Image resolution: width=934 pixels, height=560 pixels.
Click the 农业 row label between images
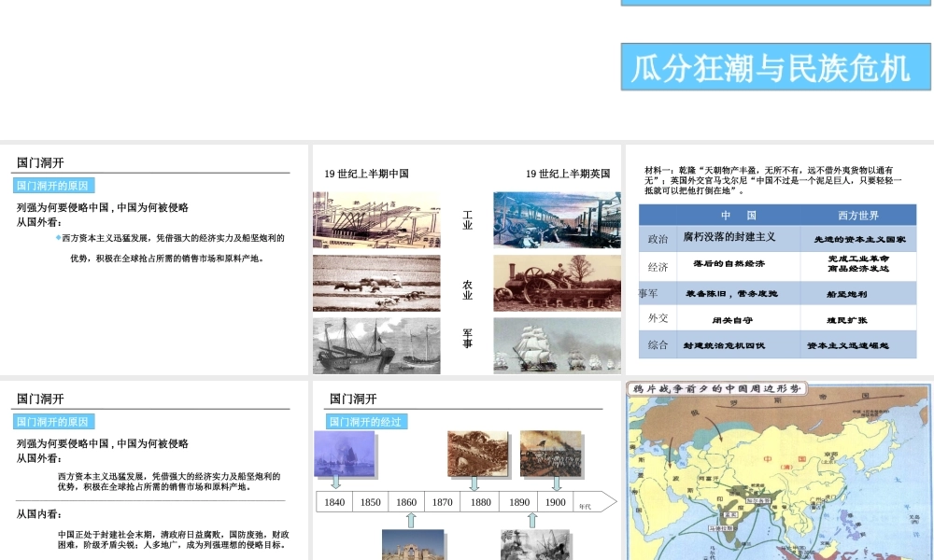point(468,290)
